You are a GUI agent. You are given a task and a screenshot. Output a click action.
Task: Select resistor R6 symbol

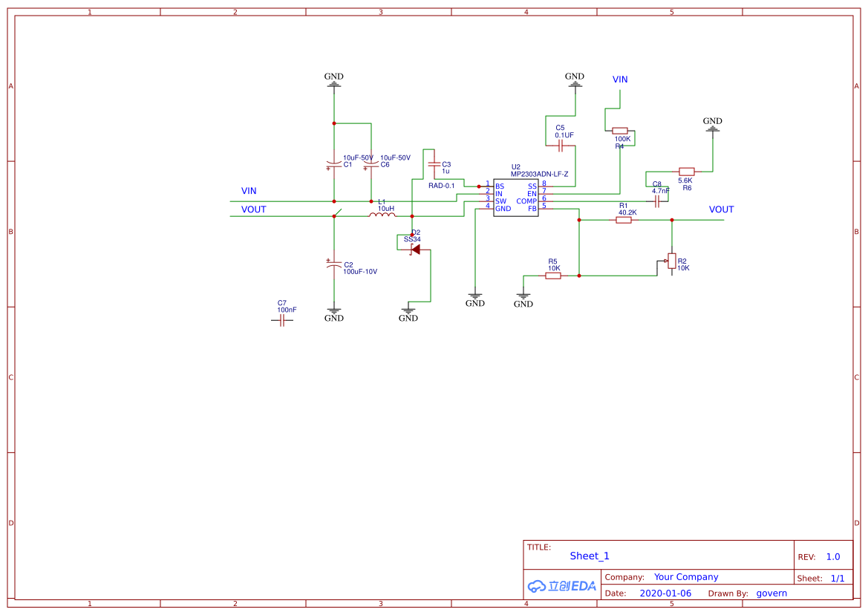pyautogui.click(x=686, y=172)
